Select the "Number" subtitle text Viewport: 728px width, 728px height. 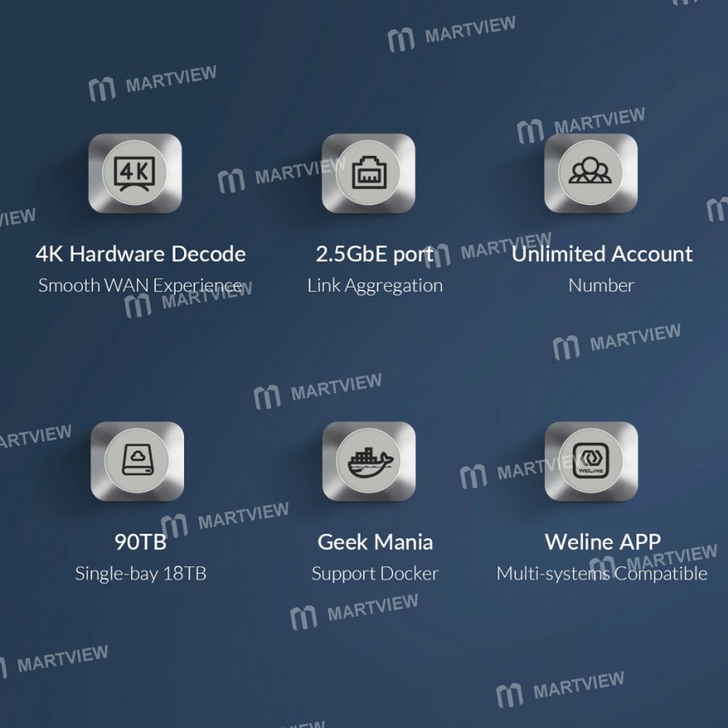(601, 285)
